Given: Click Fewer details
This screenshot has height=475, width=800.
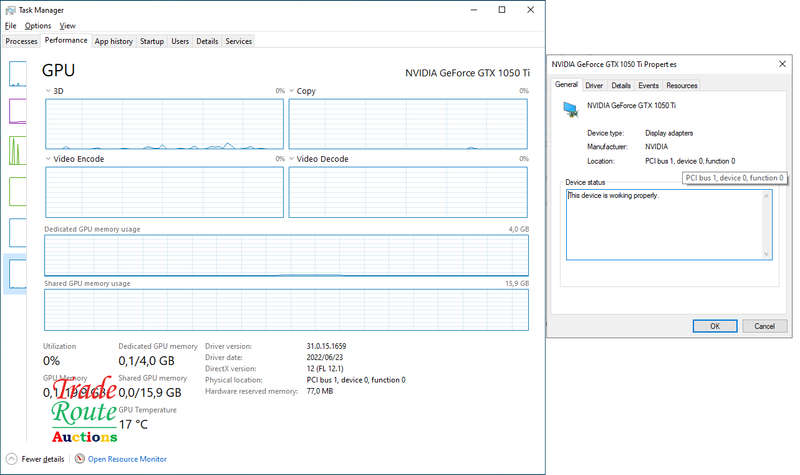Looking at the screenshot, I should (x=43, y=459).
